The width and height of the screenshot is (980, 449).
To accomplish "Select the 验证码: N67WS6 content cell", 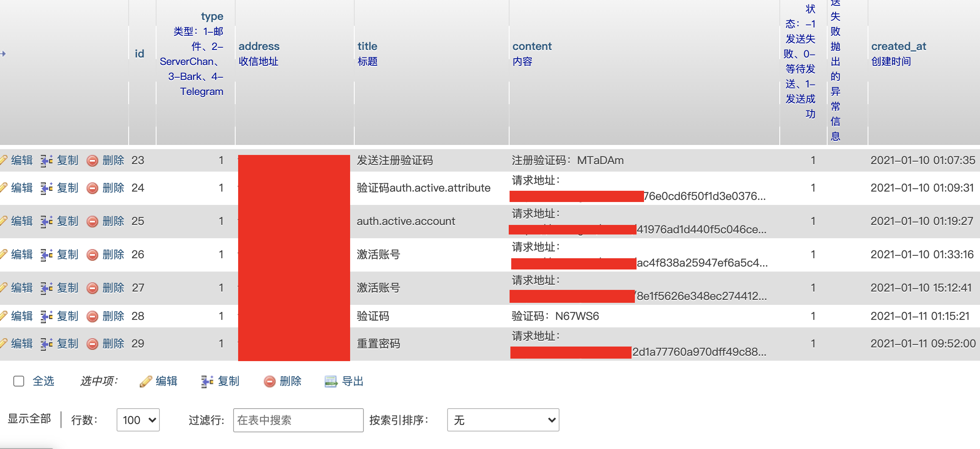I will point(555,316).
